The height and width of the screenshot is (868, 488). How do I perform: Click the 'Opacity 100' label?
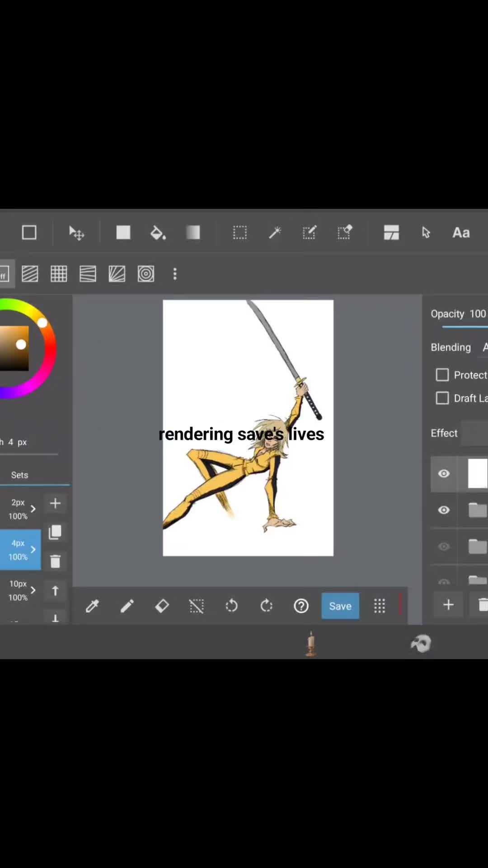(x=458, y=314)
